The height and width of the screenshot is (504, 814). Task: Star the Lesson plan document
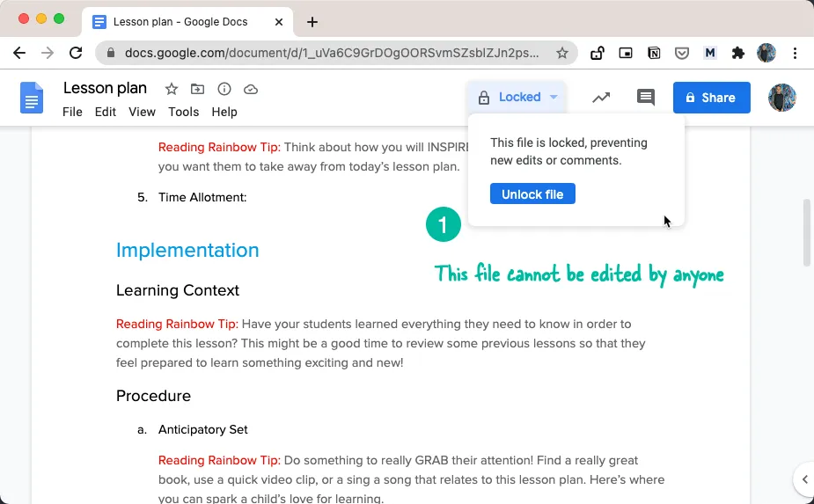pos(172,89)
